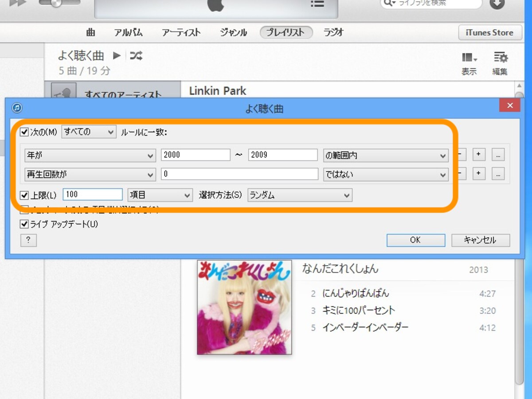Screen dimensions: 532x399
Task: Switch to the 曲 tab
Action: [91, 32]
